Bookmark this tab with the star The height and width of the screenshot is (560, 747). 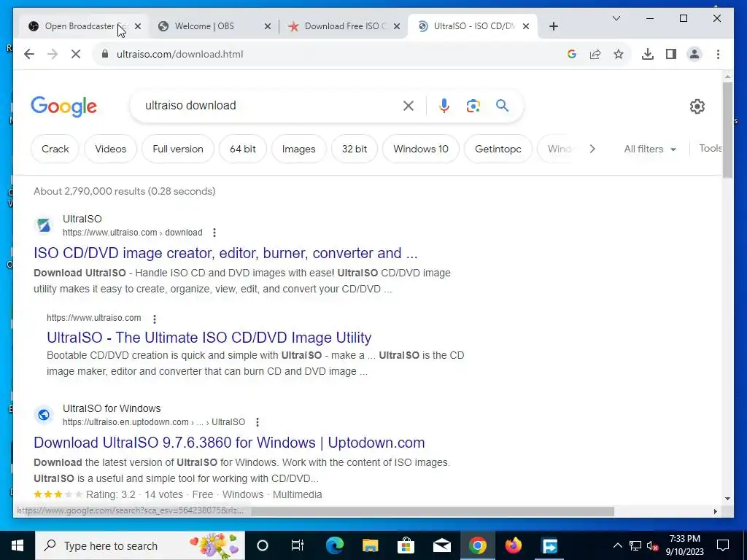pos(619,54)
